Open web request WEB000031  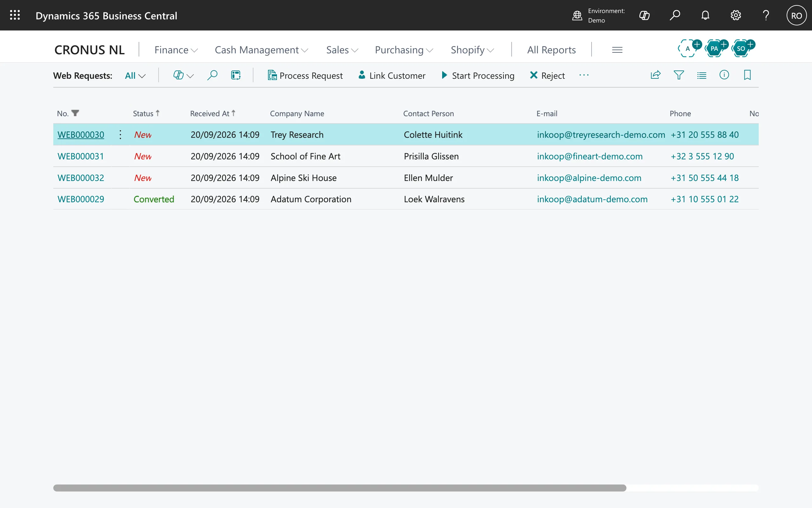click(81, 156)
